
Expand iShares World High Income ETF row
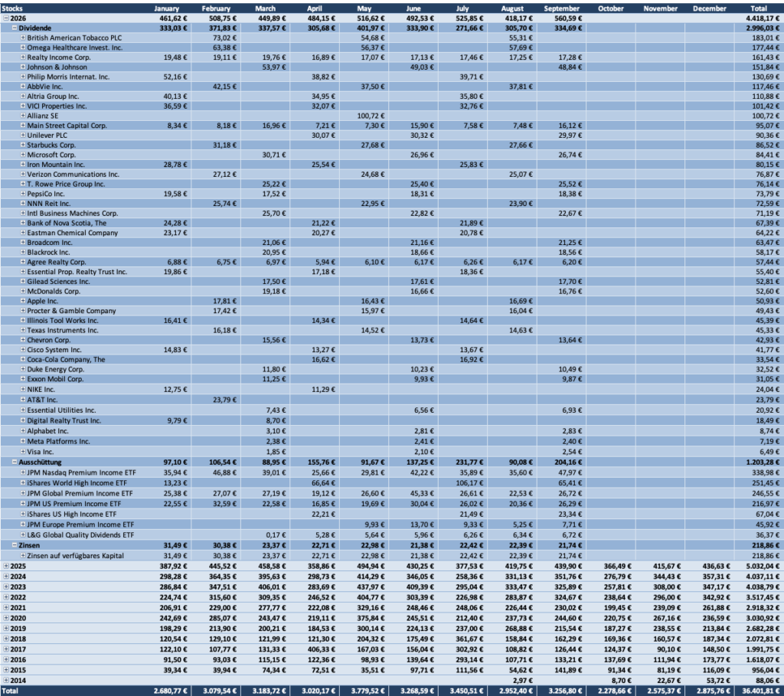pos(23,483)
